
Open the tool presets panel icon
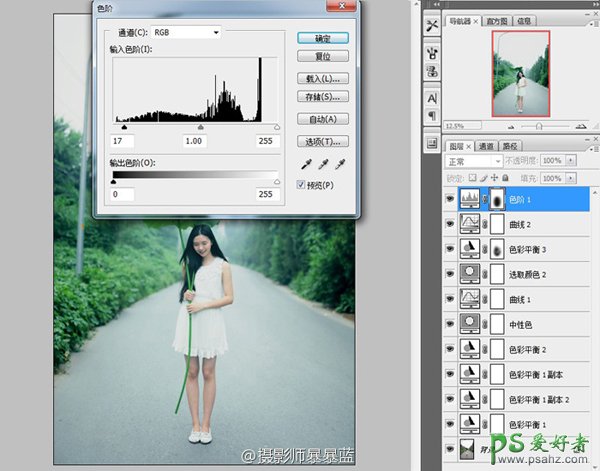pyautogui.click(x=433, y=25)
